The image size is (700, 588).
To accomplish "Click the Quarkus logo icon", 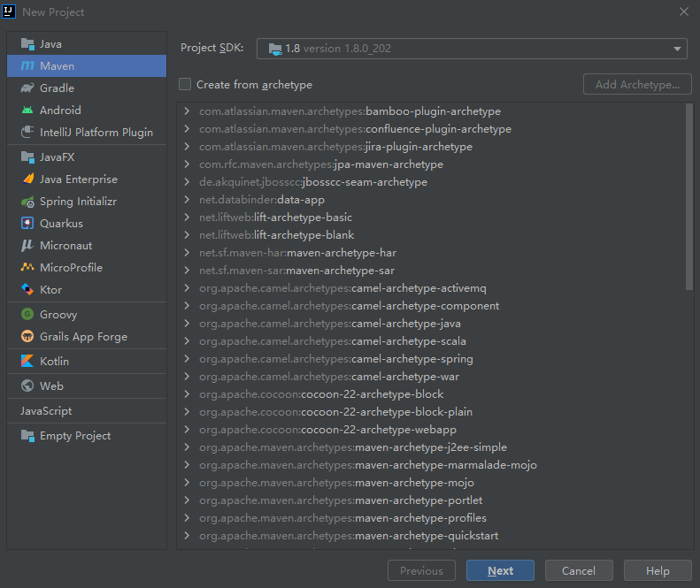I will pyautogui.click(x=27, y=223).
